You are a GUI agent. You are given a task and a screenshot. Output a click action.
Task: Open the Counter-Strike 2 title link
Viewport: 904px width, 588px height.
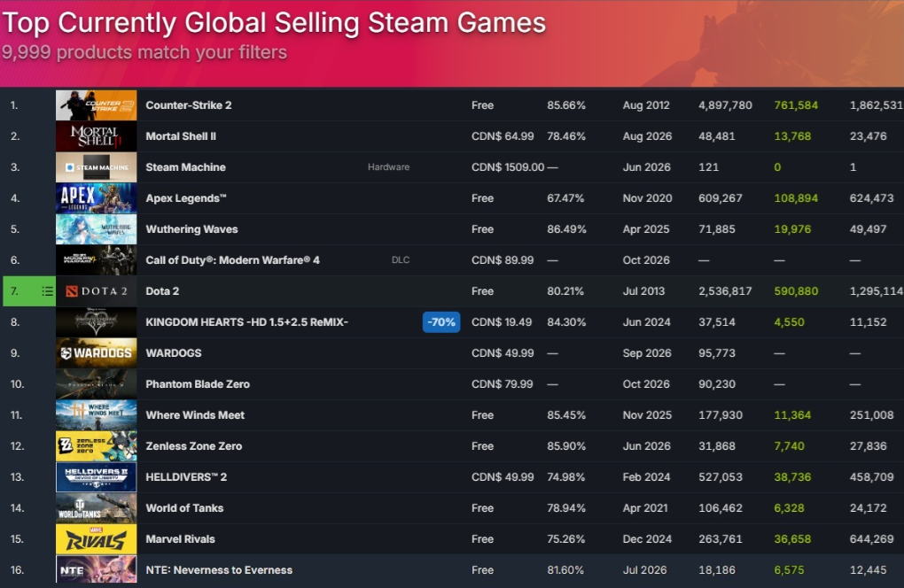(189, 105)
